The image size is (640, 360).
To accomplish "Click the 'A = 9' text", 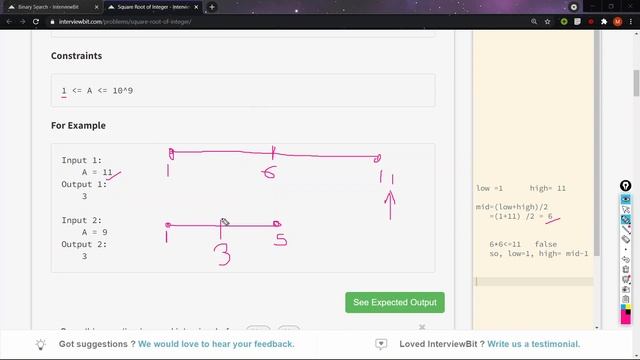I will [x=94, y=232].
